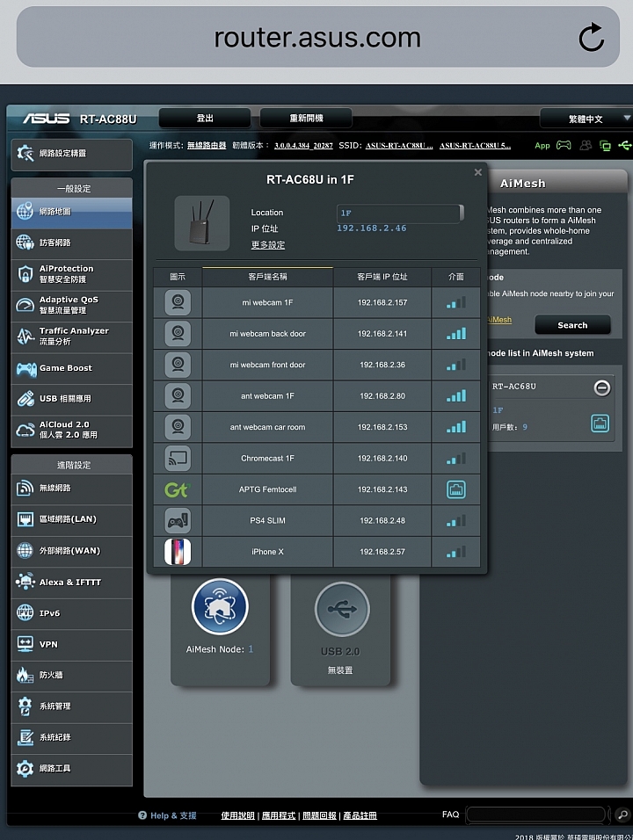Image resolution: width=633 pixels, height=840 pixels.
Task: Open 訪客網路 guest network menu
Action: point(72,243)
